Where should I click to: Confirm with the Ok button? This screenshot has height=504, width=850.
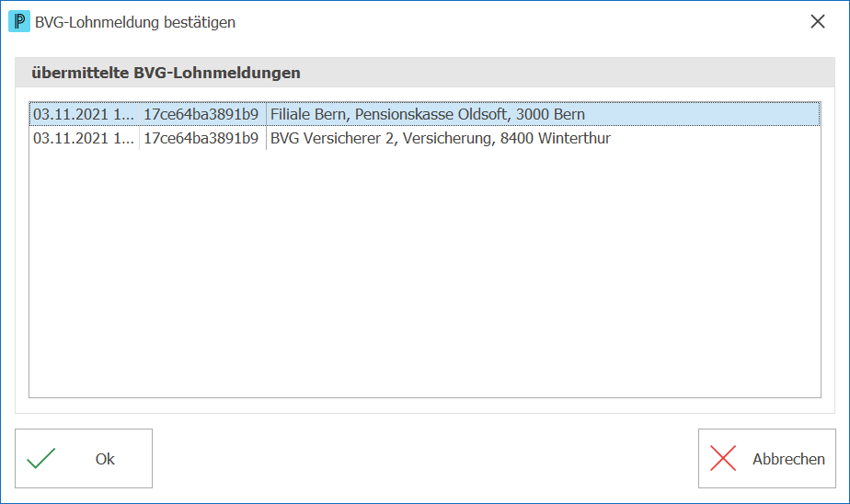click(x=84, y=459)
